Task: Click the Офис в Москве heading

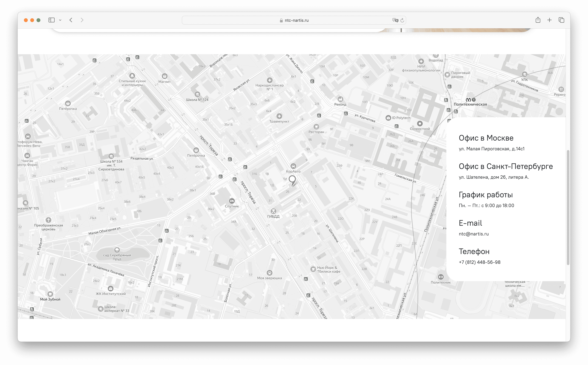Action: (486, 138)
